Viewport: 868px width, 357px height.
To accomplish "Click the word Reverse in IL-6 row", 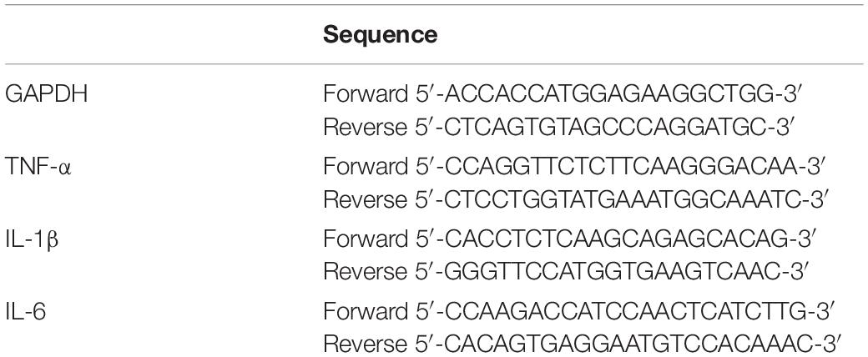I will (365, 344).
